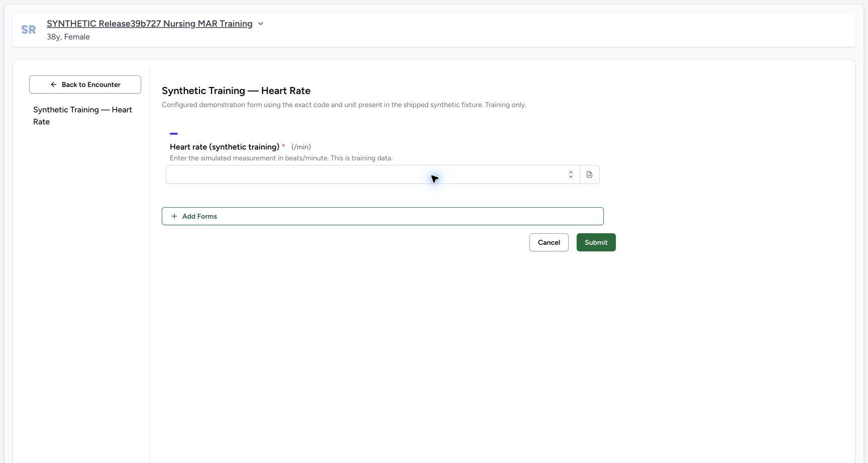Click the '38y, Female' patient details text
The height and width of the screenshot is (463, 868).
pos(68,37)
